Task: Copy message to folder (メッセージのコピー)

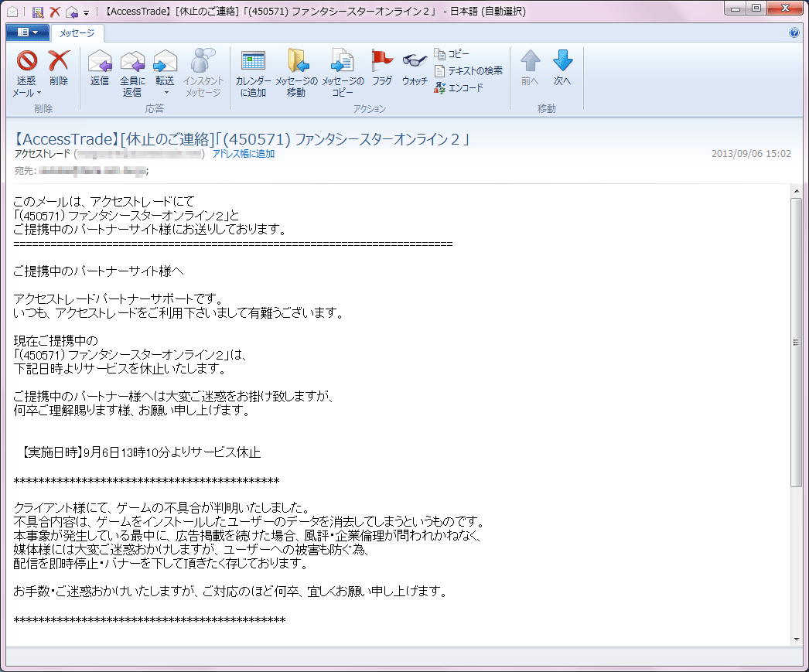Action: point(343,73)
